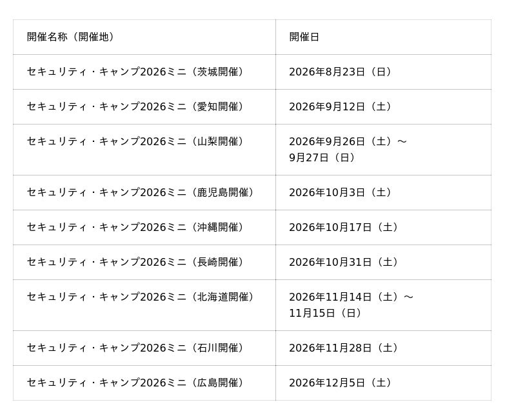The width and height of the screenshot is (516, 420).
Task: Click the date 2026年11月28日（土）
Action: (345, 348)
